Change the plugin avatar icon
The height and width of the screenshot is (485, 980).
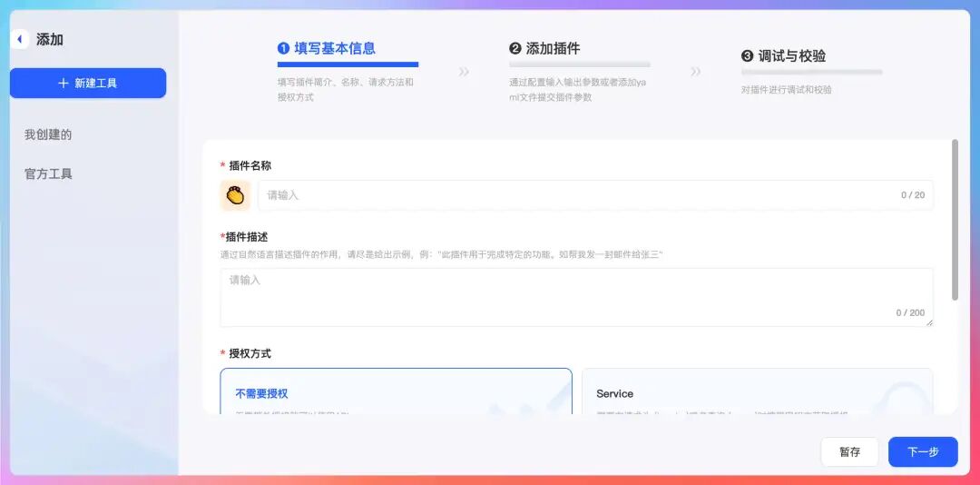235,195
